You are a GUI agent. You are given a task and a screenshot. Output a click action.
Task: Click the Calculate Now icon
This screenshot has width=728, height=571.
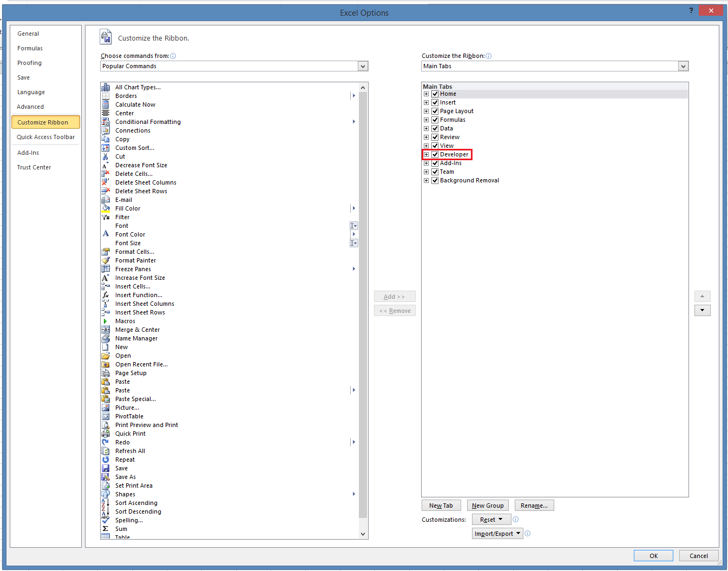point(106,104)
